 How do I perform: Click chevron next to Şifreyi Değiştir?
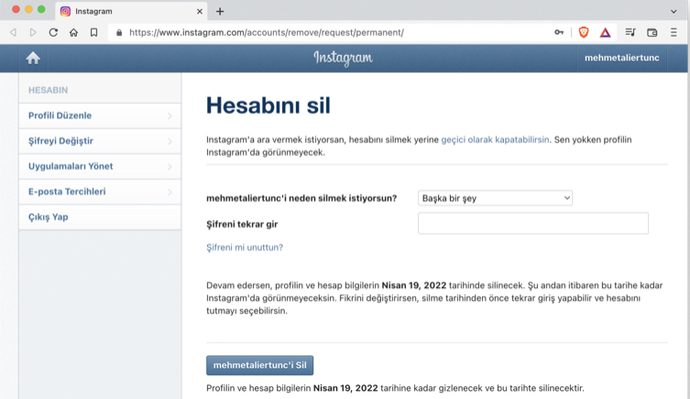point(170,142)
